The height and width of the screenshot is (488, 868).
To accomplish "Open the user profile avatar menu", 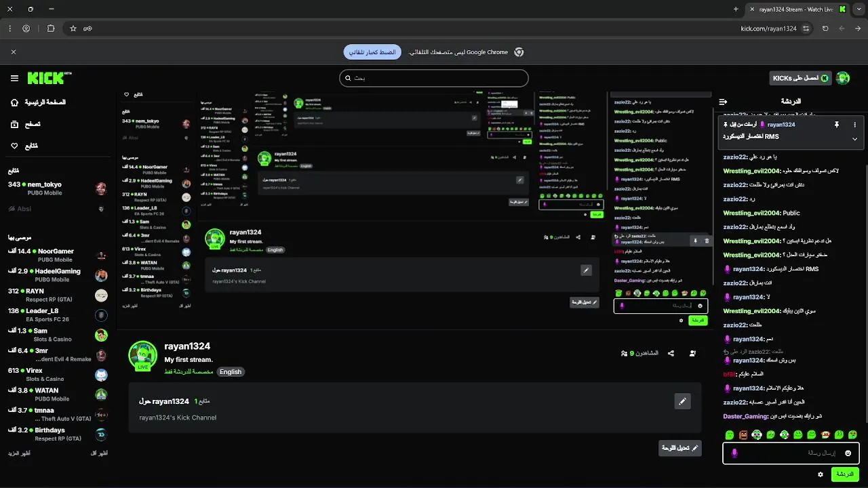I will pyautogui.click(x=843, y=78).
